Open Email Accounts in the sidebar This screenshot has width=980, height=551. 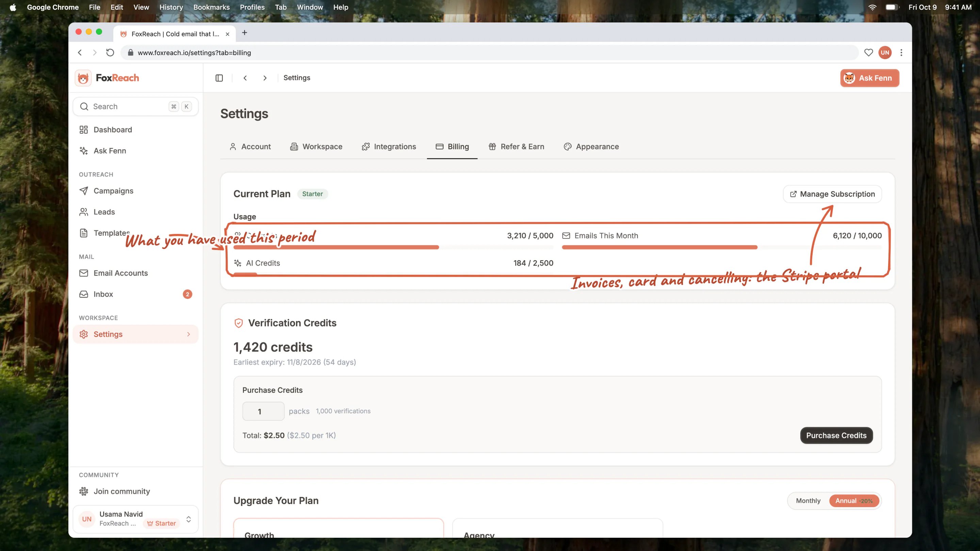click(x=135, y=273)
